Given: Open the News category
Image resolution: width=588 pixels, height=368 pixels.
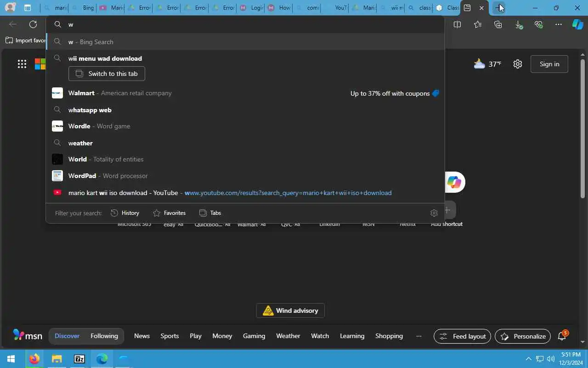Looking at the screenshot, I should point(142,336).
